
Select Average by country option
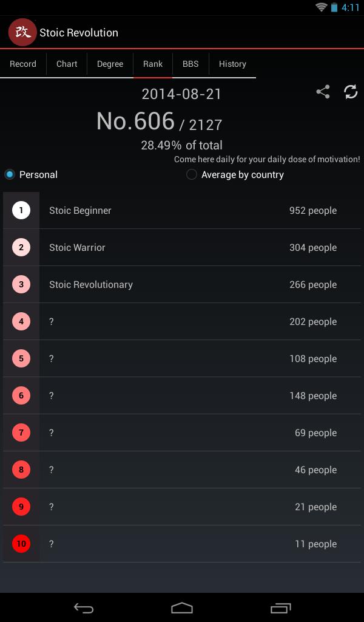pyautogui.click(x=192, y=175)
